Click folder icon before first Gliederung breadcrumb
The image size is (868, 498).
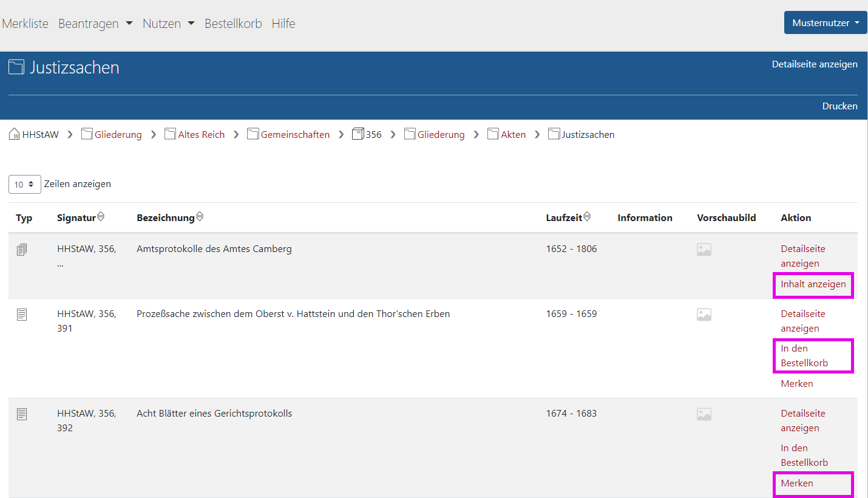coord(87,134)
